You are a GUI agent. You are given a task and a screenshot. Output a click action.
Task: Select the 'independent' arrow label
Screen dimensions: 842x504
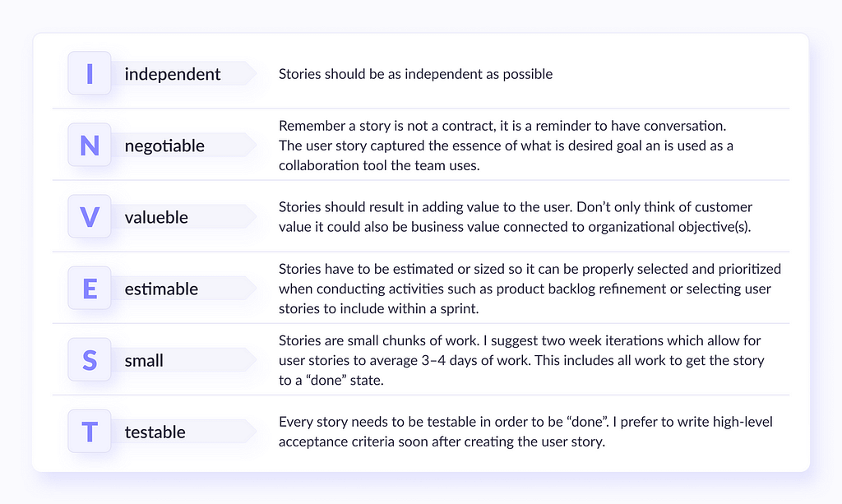tap(184, 73)
